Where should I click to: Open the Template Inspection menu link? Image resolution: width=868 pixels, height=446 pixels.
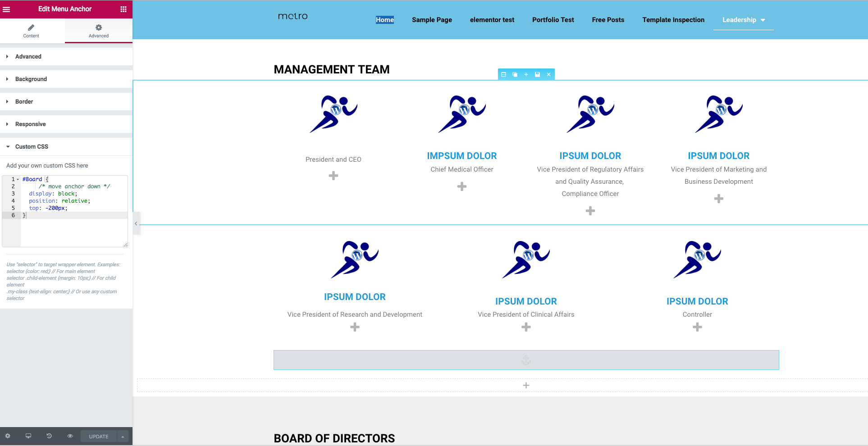[x=673, y=20]
